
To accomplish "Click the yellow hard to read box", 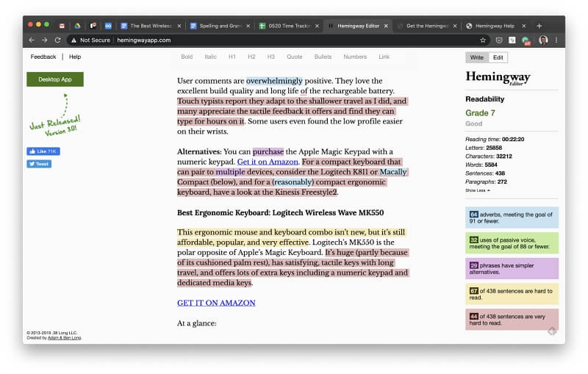I will point(512,294).
